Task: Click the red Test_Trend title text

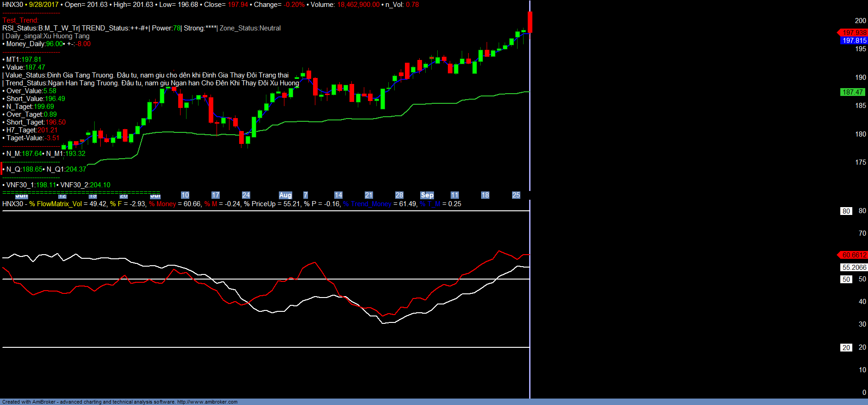Action: tap(20, 20)
